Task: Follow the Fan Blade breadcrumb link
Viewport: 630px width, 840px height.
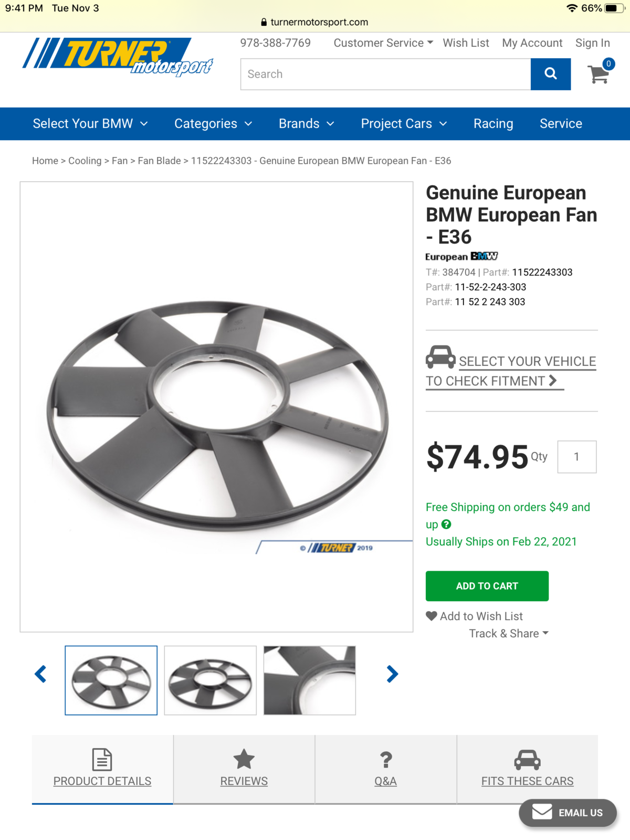Action: pyautogui.click(x=159, y=161)
